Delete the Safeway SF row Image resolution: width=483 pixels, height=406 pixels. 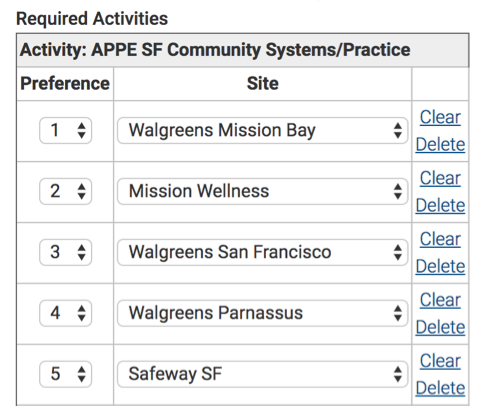pos(440,388)
